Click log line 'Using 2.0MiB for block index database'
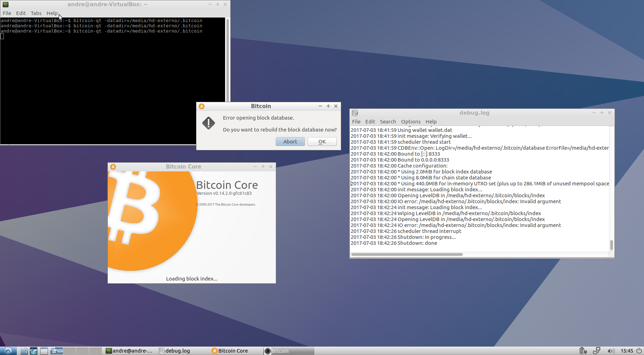The image size is (644, 355). [x=421, y=172]
